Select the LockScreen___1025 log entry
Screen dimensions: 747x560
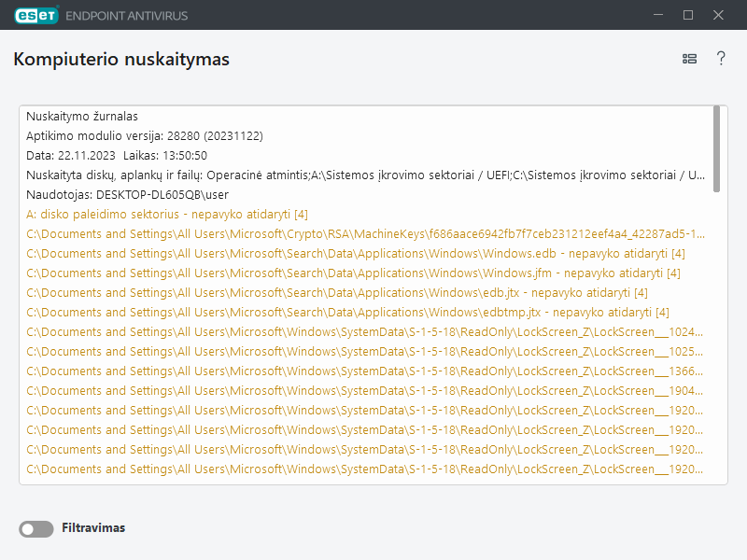364,351
